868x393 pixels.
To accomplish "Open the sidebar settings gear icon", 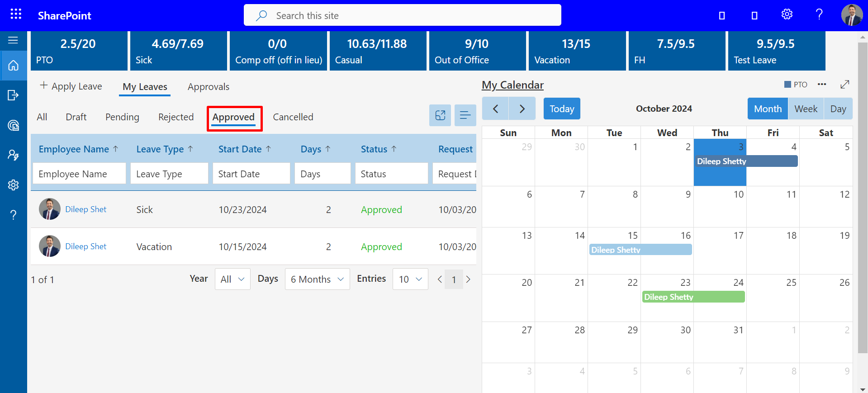I will click(14, 185).
